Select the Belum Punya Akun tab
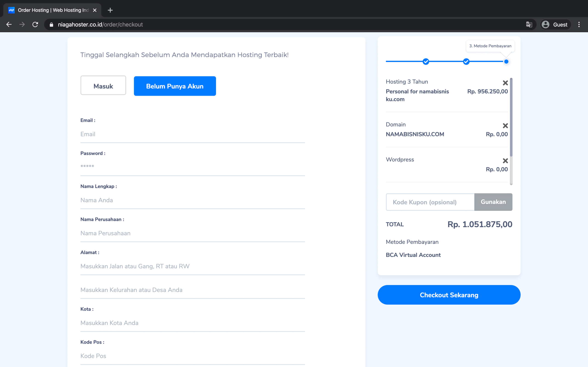Viewport: 588px width, 367px height. click(x=175, y=86)
